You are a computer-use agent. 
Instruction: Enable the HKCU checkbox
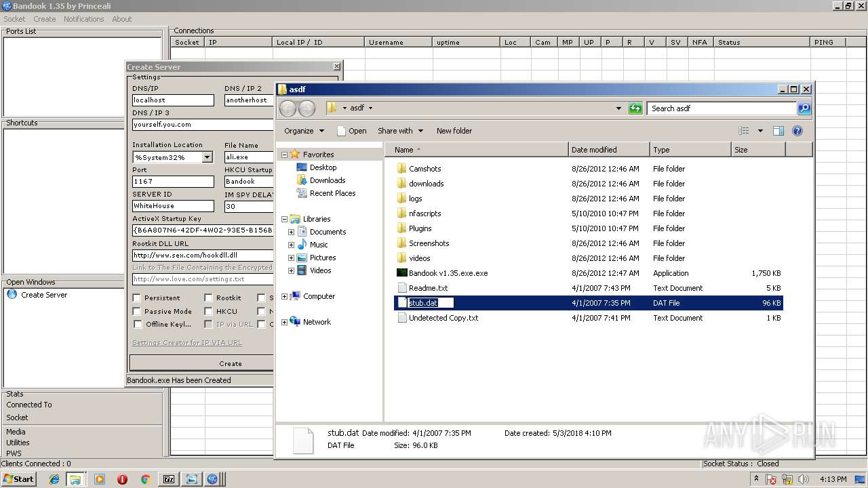(208, 311)
